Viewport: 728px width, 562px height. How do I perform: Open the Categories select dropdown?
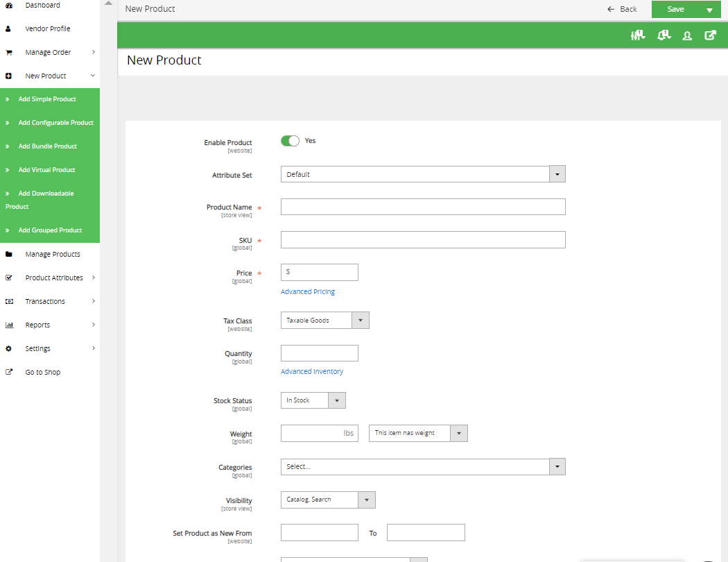[x=423, y=467]
